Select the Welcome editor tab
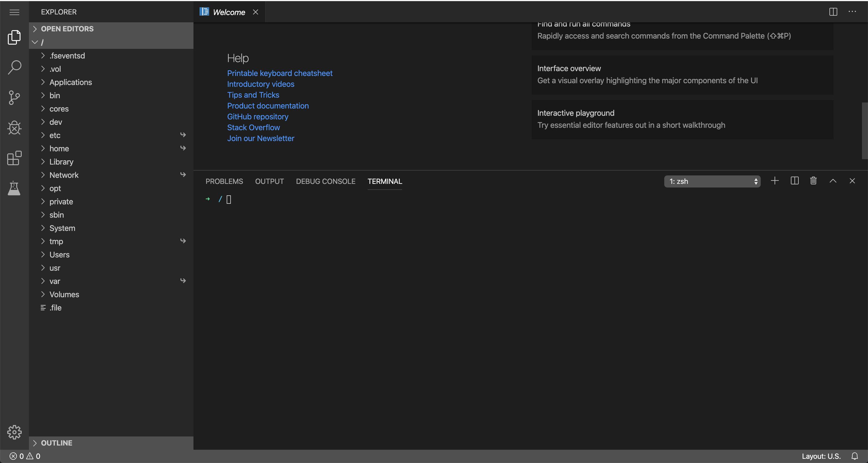 coord(229,12)
